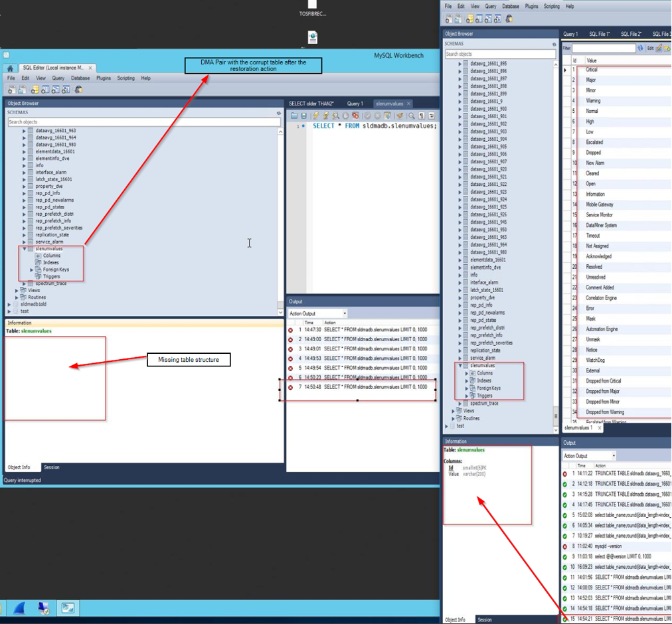This screenshot has height=624, width=672.
Task: Save script icon in left SQL editor toolbar
Action: 304,116
